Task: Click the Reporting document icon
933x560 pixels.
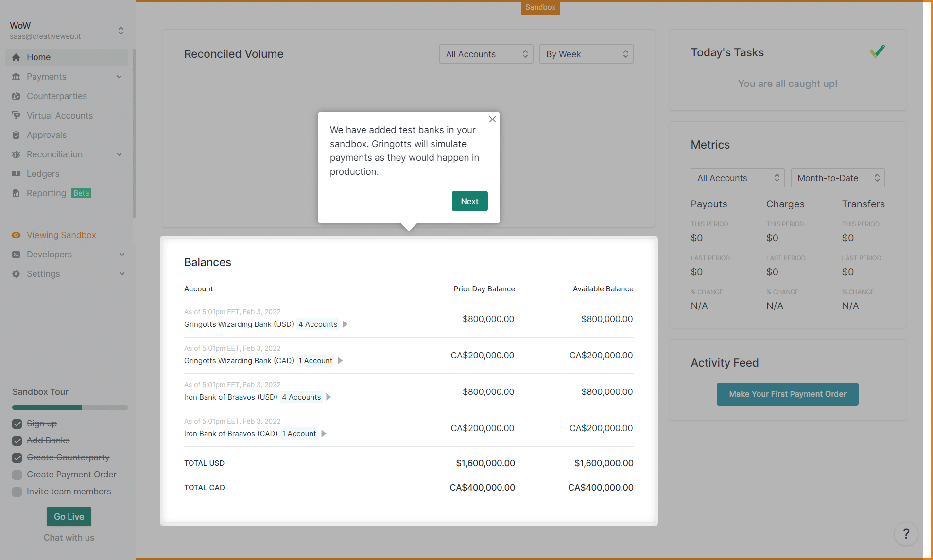Action: (16, 193)
